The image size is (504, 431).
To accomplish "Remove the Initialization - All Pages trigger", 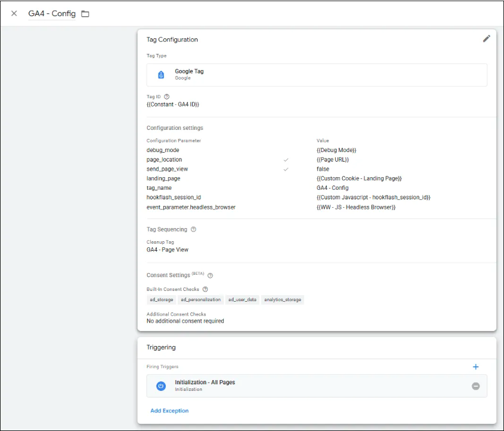I will [x=476, y=386].
